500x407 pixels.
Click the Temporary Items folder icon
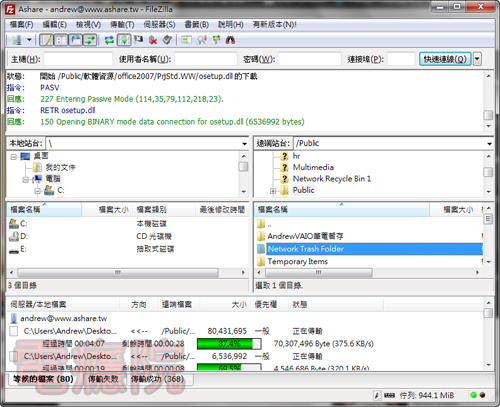261,262
